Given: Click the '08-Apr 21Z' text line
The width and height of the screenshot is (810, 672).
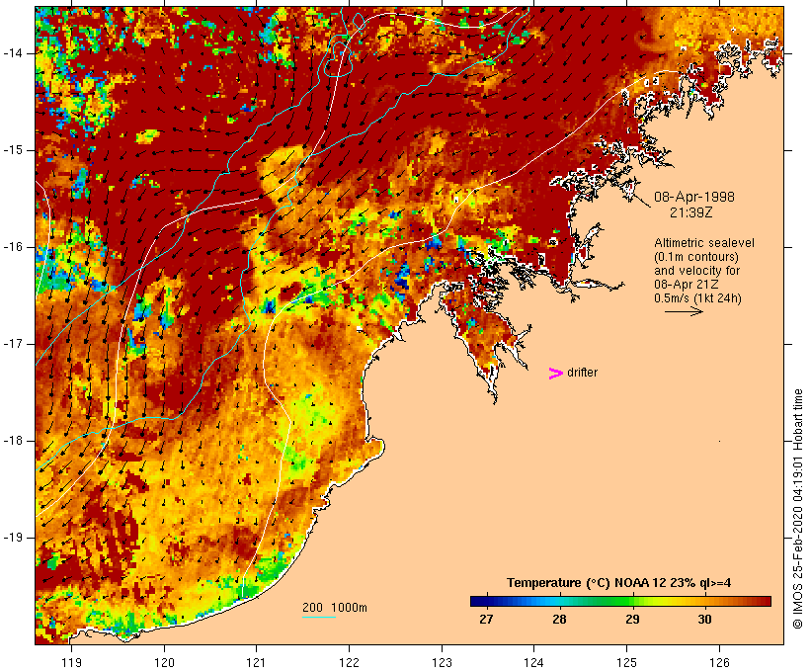Looking at the screenshot, I should tap(686, 285).
